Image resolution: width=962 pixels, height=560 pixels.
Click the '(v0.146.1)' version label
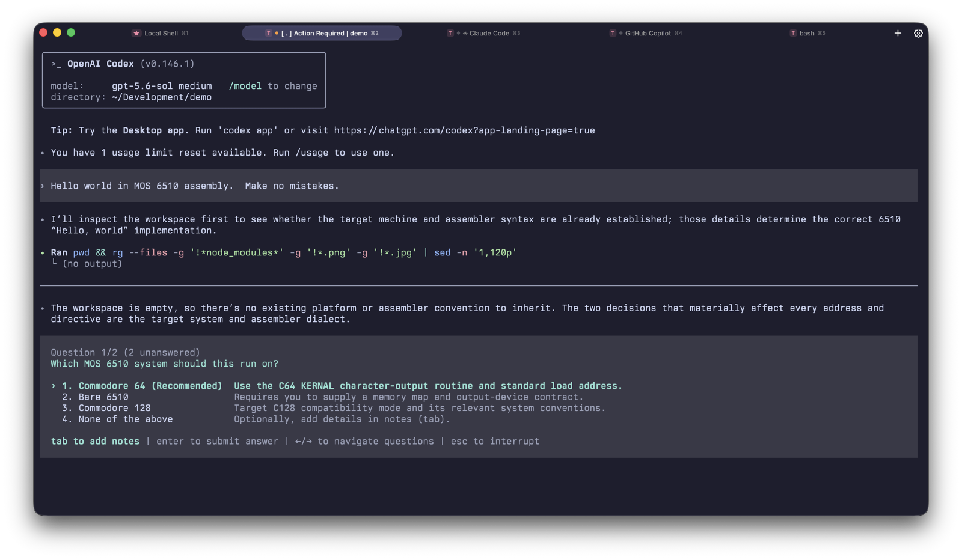tap(168, 64)
